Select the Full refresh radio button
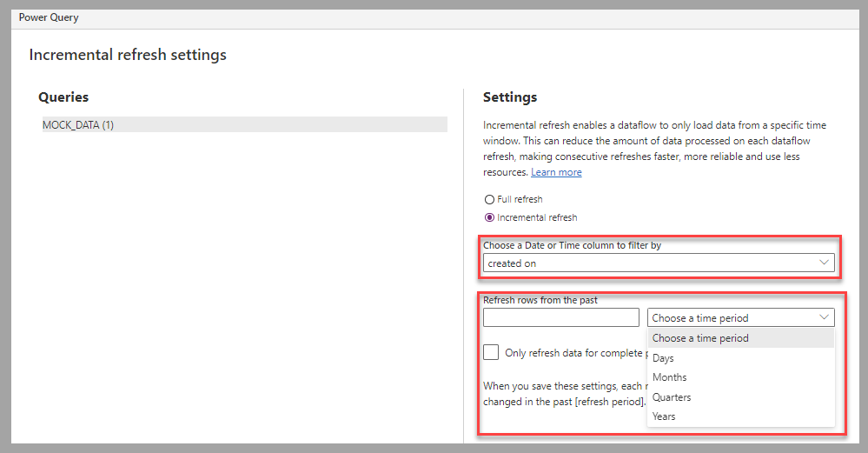Viewport: 868px width, 453px height. [489, 199]
